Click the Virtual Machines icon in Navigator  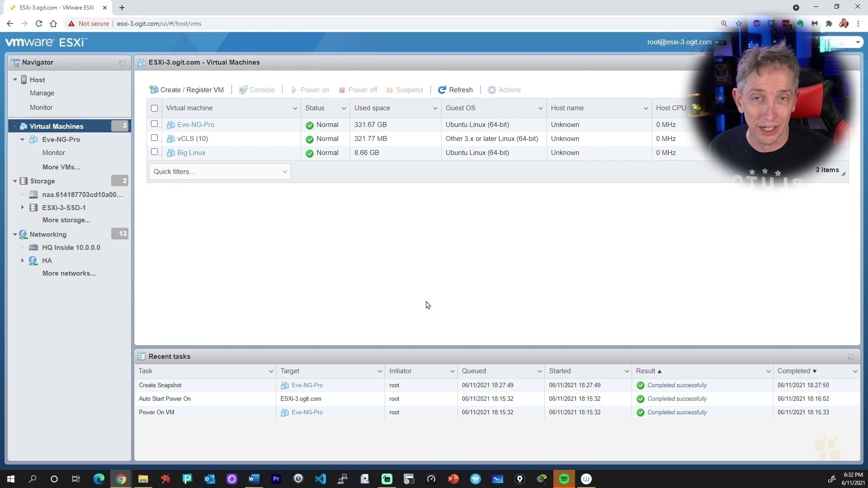tap(24, 126)
